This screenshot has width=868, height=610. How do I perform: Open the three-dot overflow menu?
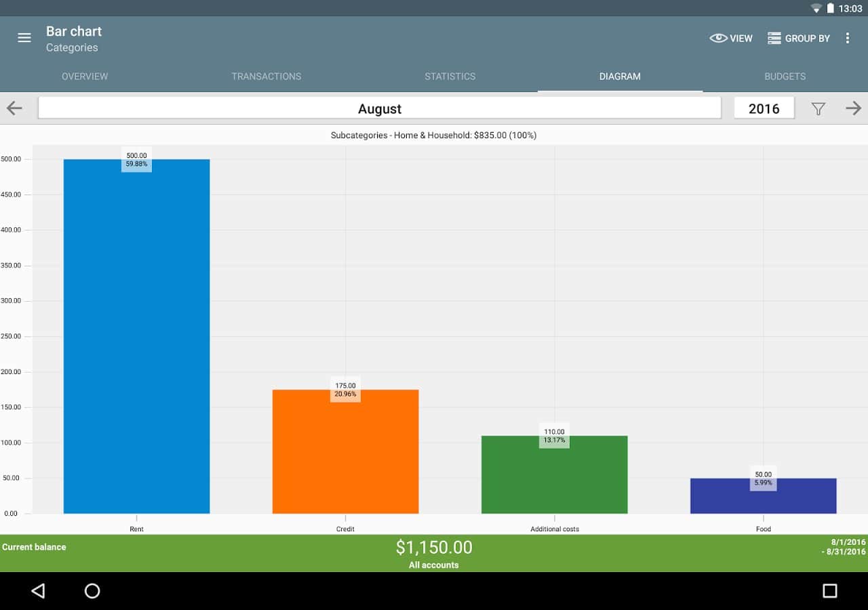pyautogui.click(x=847, y=38)
